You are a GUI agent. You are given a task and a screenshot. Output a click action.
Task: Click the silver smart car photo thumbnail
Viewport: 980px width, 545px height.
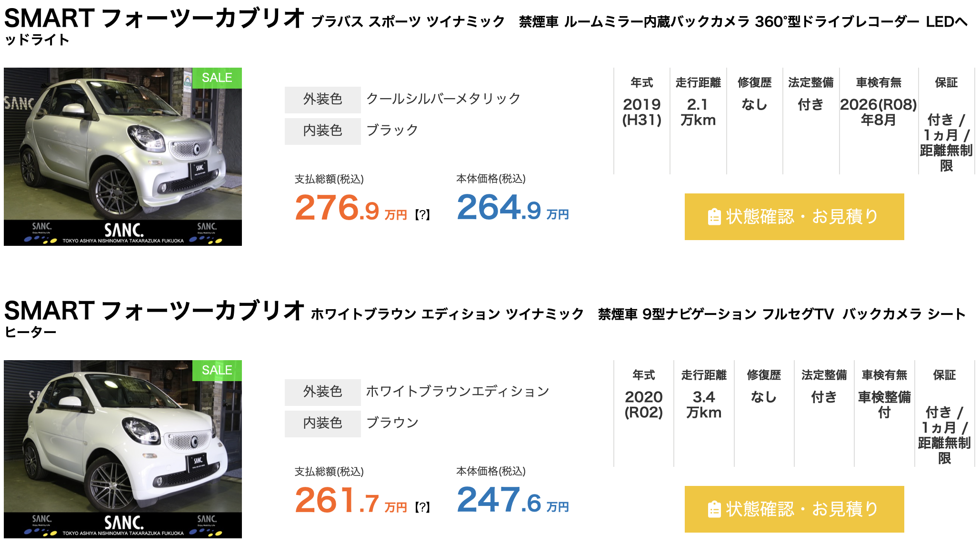[x=123, y=157]
